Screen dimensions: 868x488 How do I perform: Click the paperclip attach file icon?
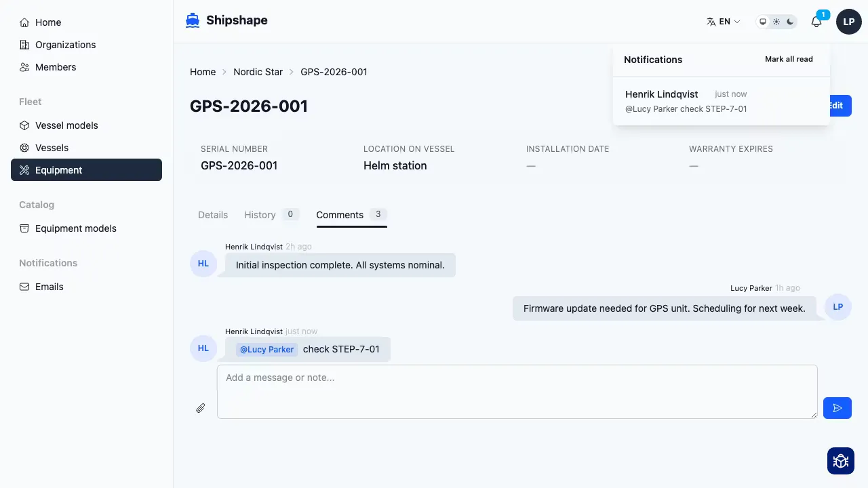(x=201, y=408)
